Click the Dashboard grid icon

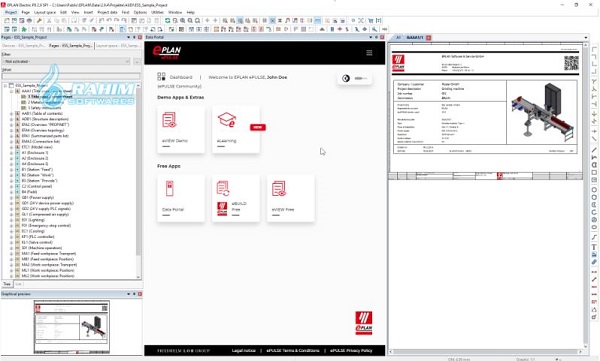pos(161,77)
